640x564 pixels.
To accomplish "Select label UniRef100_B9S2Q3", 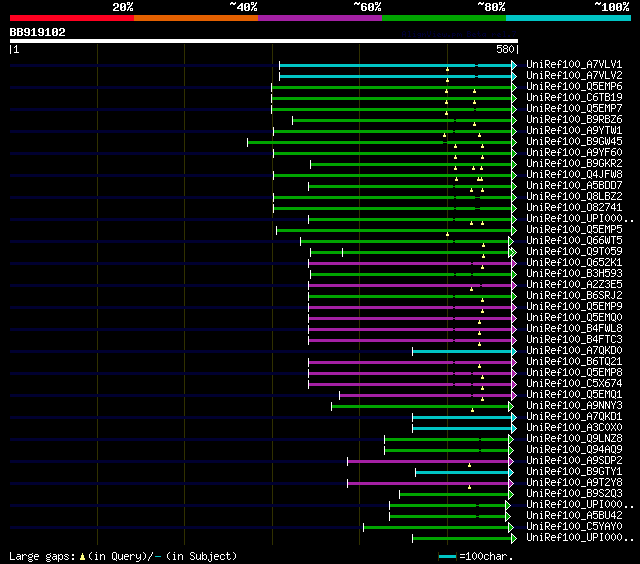I will pyautogui.click(x=574, y=494).
